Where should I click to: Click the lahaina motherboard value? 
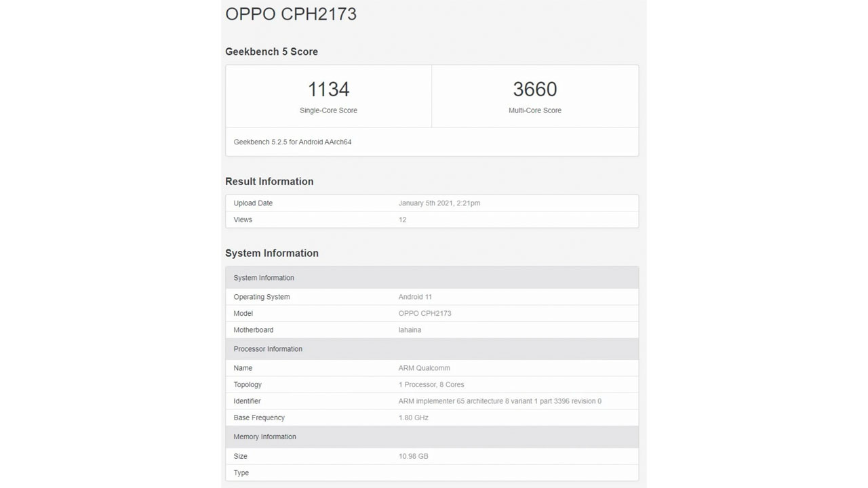tap(410, 330)
